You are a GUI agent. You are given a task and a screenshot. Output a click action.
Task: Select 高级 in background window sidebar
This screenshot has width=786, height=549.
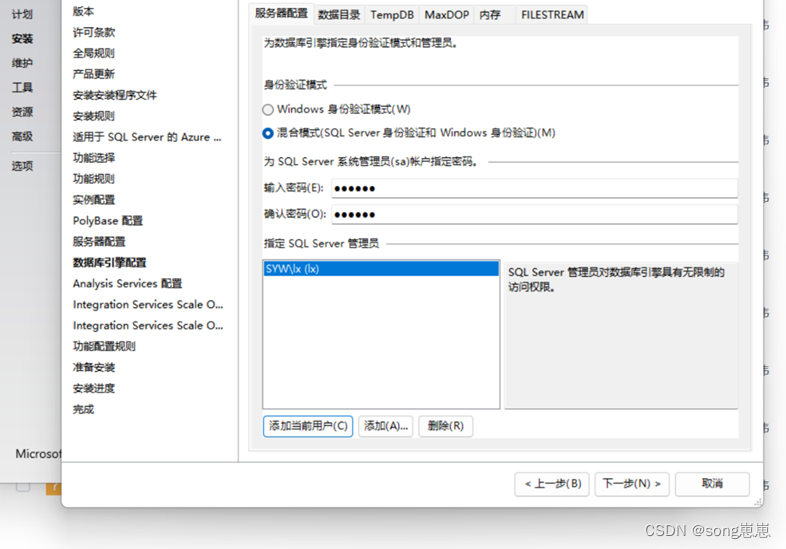click(22, 136)
